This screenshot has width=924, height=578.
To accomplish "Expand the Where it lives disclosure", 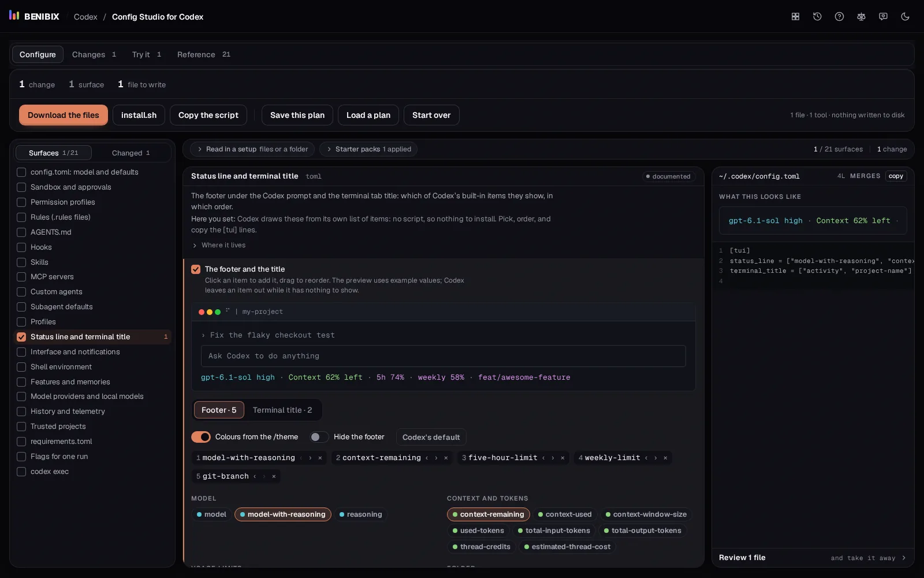I will pyautogui.click(x=219, y=245).
